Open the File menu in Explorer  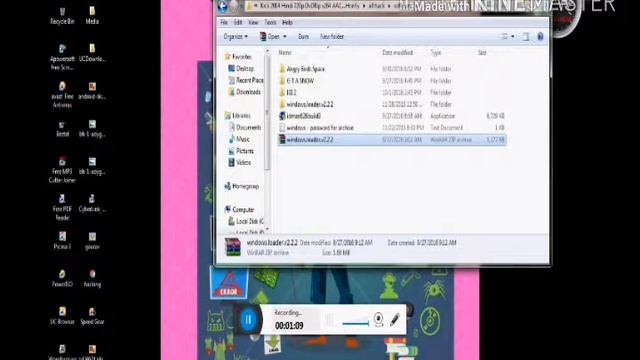pyautogui.click(x=224, y=22)
